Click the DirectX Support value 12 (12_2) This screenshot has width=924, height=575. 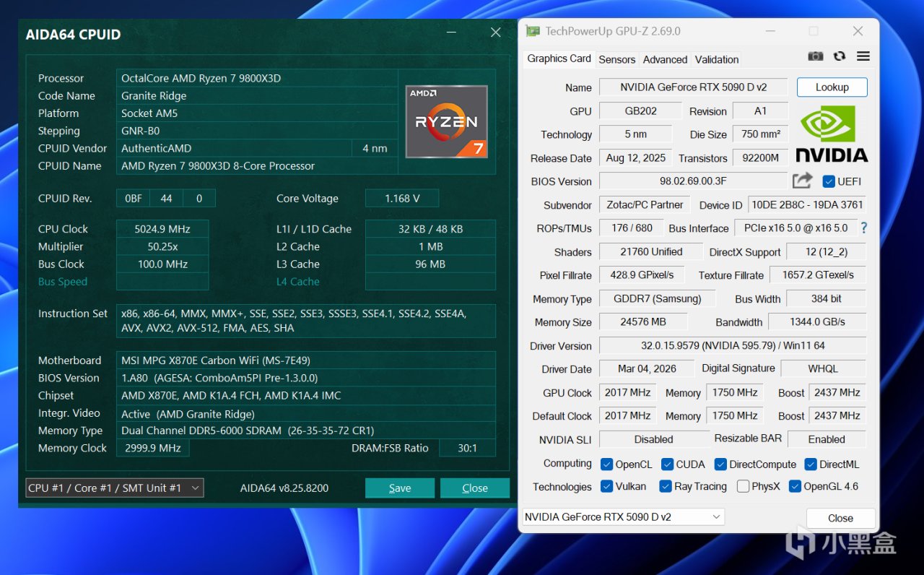click(x=826, y=251)
